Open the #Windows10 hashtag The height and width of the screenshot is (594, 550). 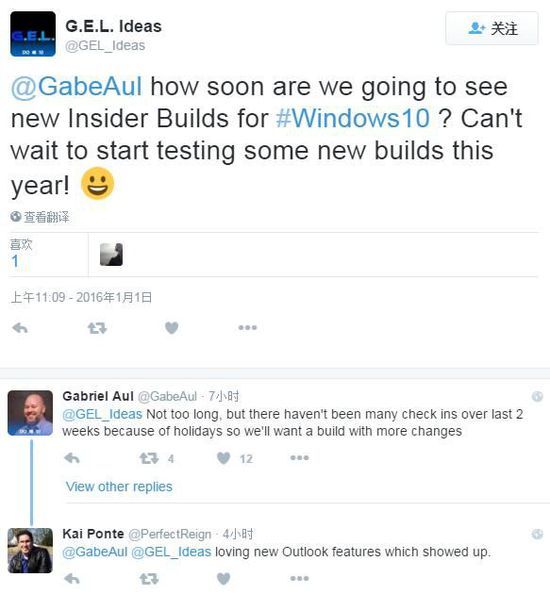click(x=353, y=118)
